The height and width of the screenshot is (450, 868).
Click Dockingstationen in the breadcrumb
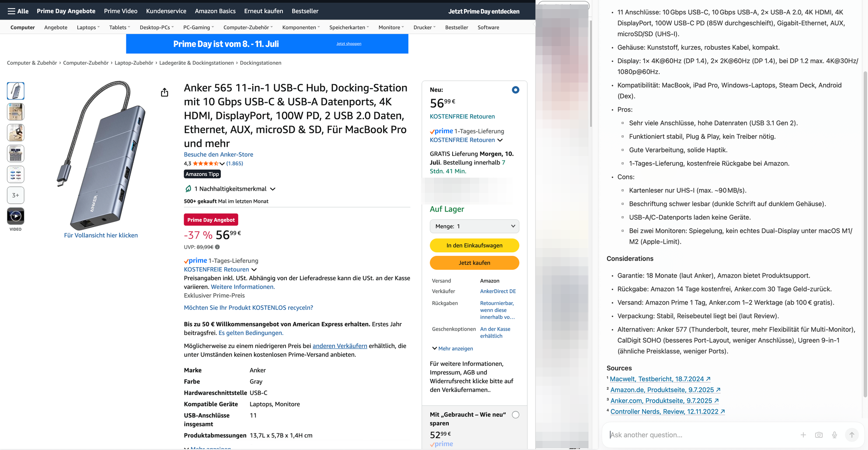coord(260,63)
